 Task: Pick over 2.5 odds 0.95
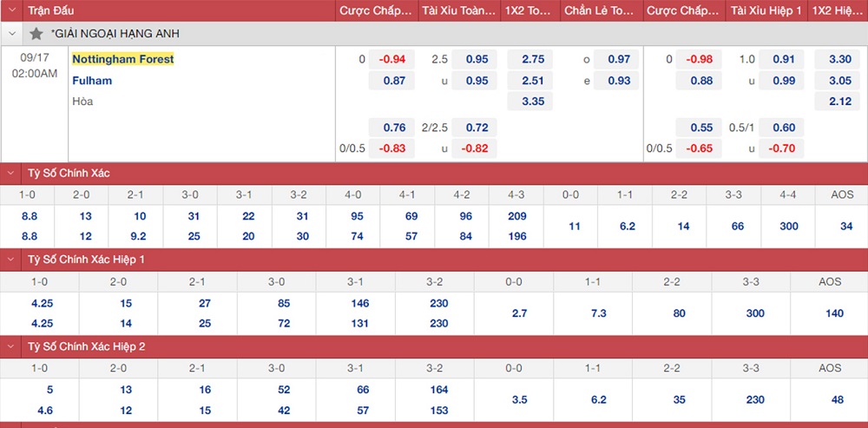coord(475,59)
